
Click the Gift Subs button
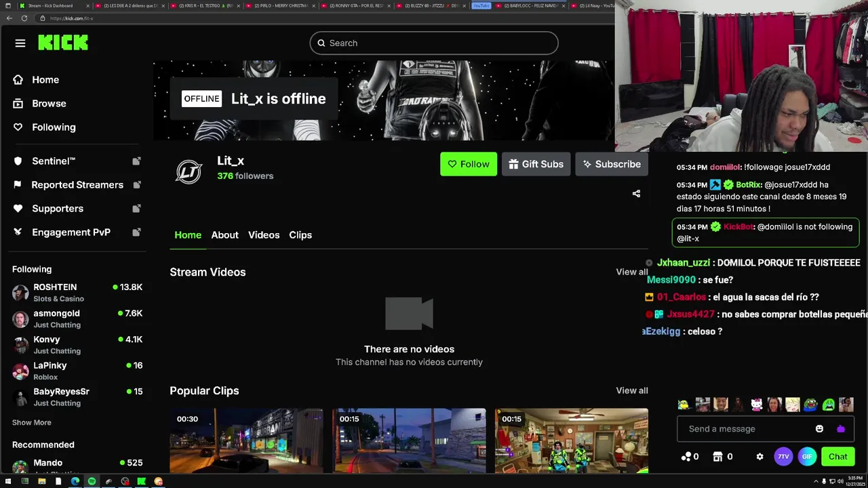[536, 164]
